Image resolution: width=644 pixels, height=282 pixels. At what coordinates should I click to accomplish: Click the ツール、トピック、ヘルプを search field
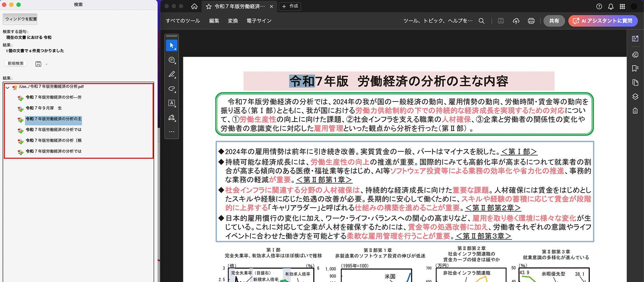click(x=438, y=21)
